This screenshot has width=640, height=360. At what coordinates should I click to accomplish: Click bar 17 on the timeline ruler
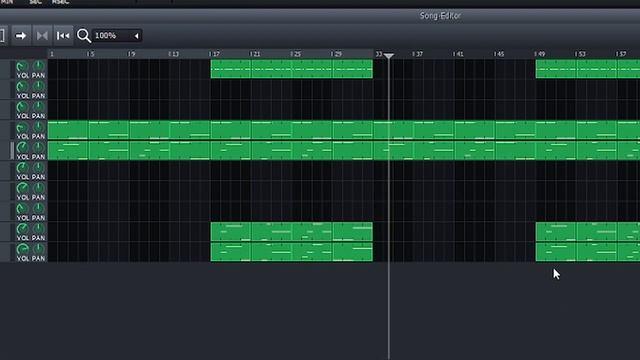tap(214, 54)
